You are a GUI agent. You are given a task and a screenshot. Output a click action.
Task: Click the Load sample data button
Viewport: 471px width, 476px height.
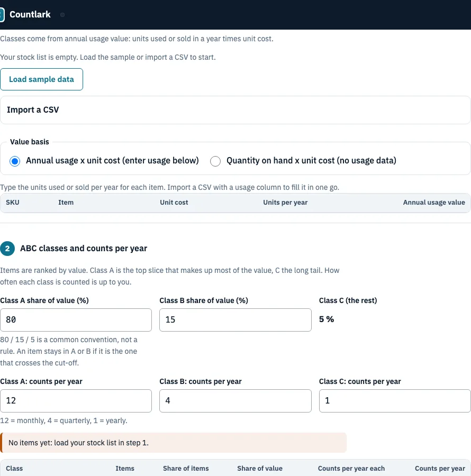41,79
